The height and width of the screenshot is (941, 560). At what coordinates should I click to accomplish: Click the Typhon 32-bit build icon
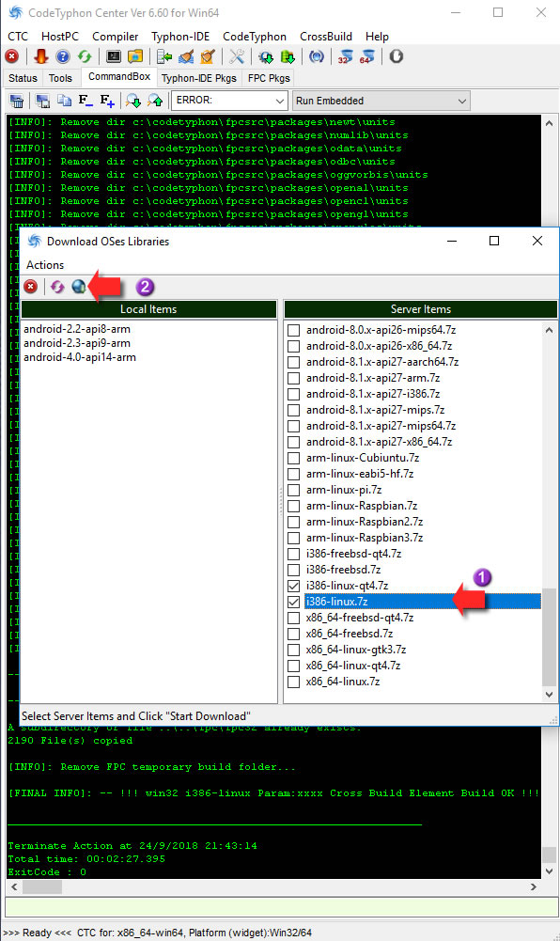point(346,56)
